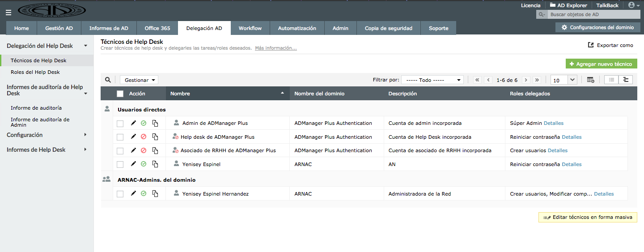Edit Yenisey Espinel technician pencil icon
Screen dimensions: 644x252
133,164
